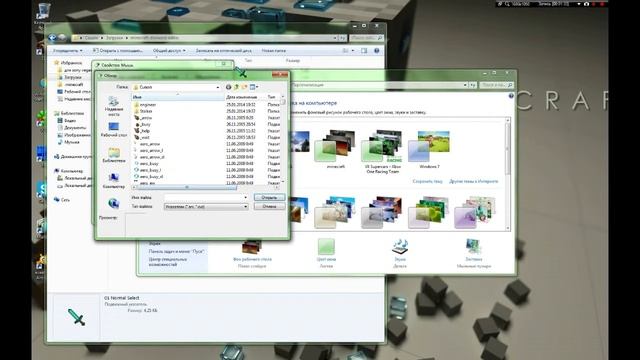The image size is (640, 360).
Task: Open Recent Places shortcut in Browse dialog
Action: coord(113,105)
